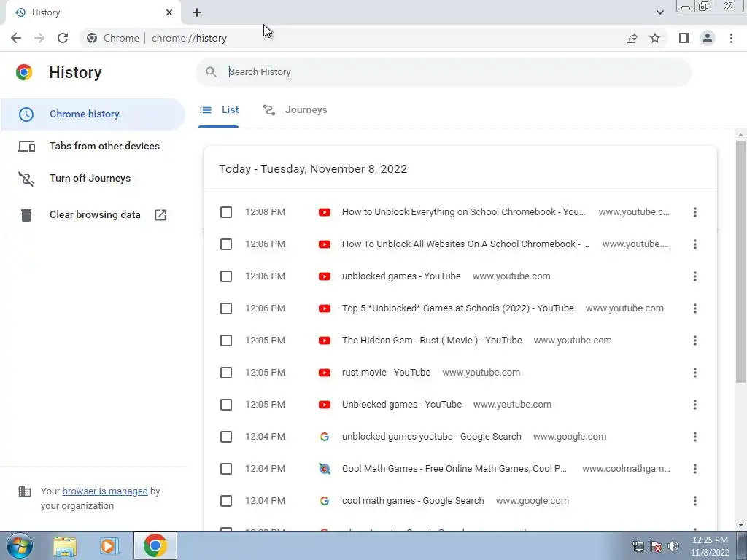The width and height of the screenshot is (747, 560).
Task: Click the search magnifier icon
Action: pyautogui.click(x=211, y=72)
